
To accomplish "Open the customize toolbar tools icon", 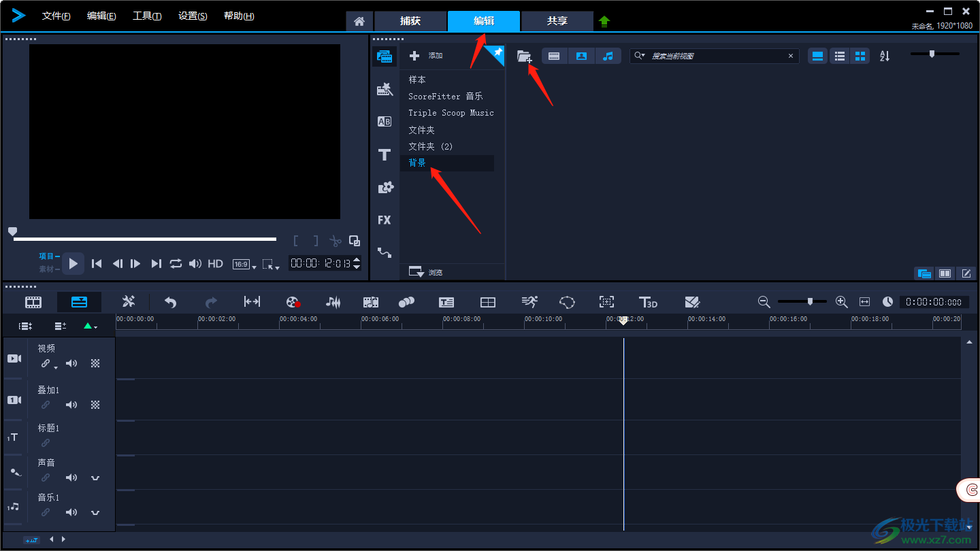I will (128, 302).
